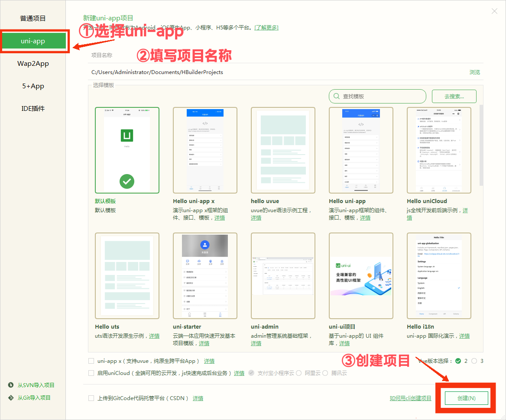Click the SVN import project icon
The width and height of the screenshot is (506, 420).
click(x=11, y=385)
